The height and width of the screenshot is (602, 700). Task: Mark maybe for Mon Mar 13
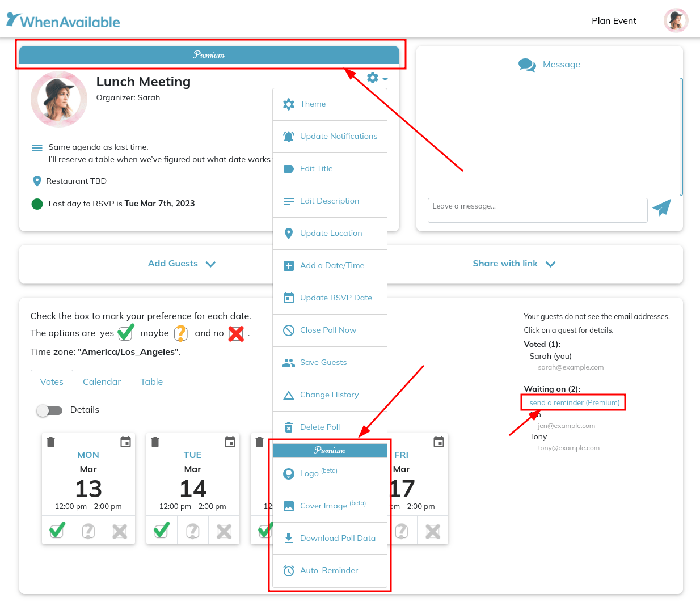[88, 531]
